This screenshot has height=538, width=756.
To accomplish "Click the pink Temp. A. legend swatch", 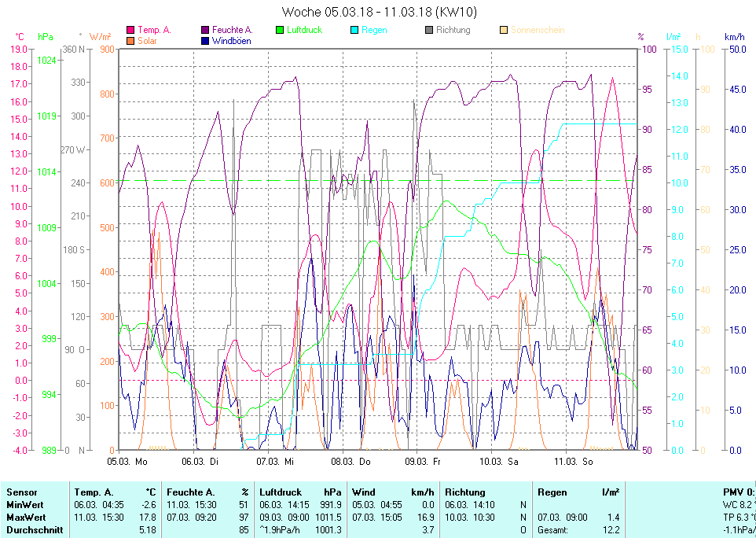I will click(x=130, y=30).
